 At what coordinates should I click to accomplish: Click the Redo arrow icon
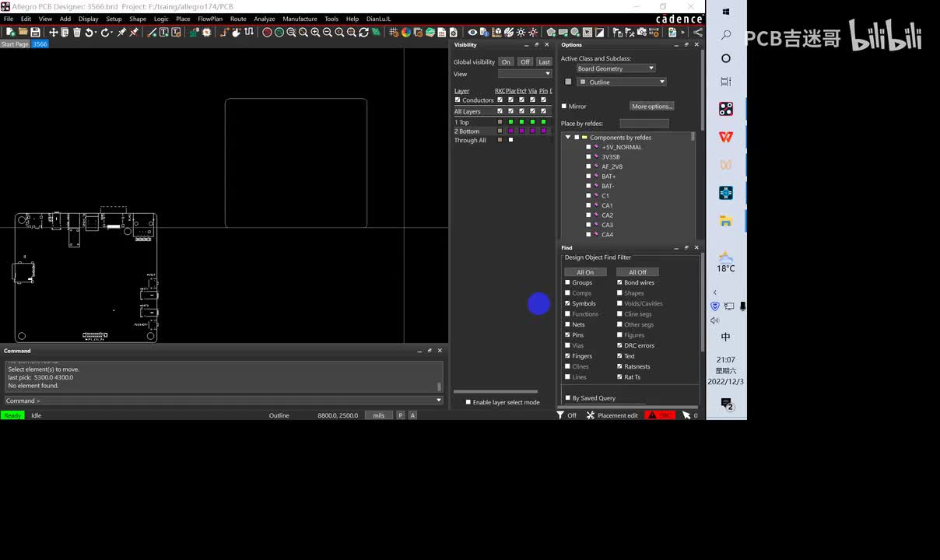(x=105, y=32)
